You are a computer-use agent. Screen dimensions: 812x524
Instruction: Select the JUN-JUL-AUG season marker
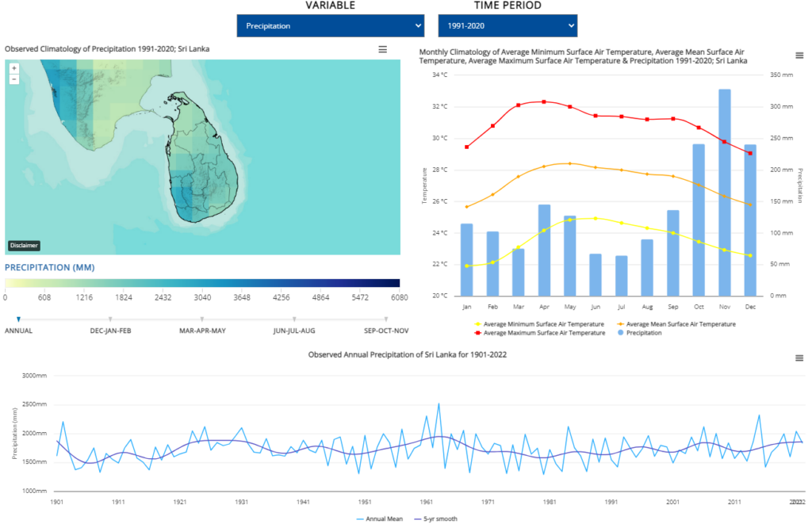(294, 319)
